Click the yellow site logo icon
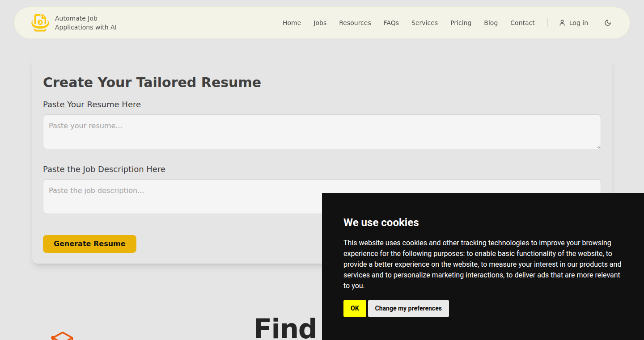Viewport: 644px width, 340px height. 40,23
